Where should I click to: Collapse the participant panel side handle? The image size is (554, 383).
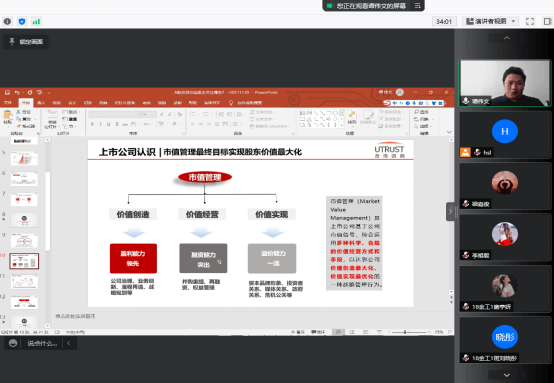[450, 212]
